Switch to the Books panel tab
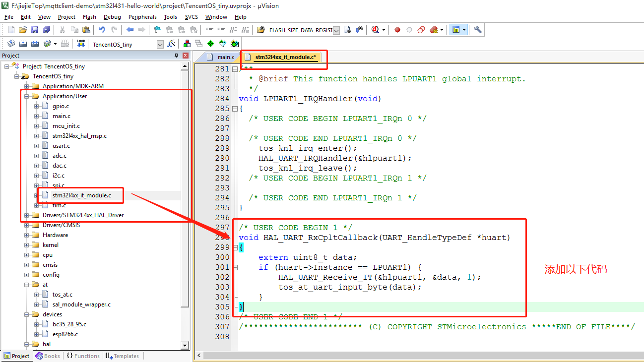Image resolution: width=644 pixels, height=363 pixels. [48, 356]
